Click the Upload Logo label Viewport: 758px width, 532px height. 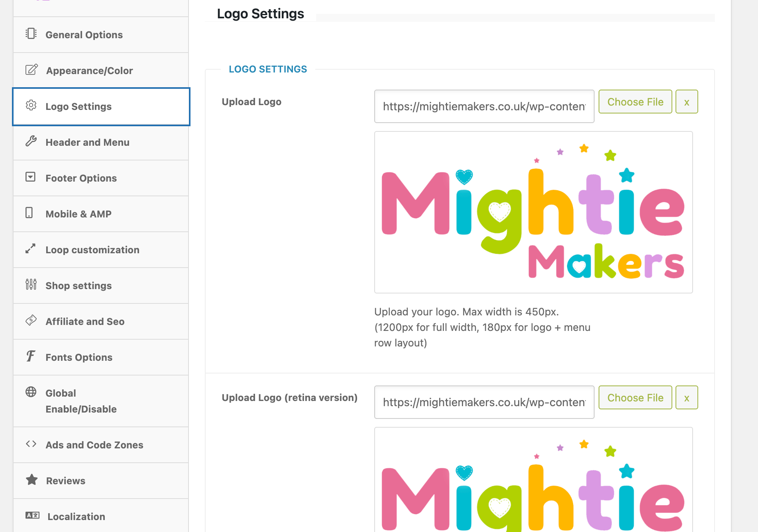(x=251, y=102)
